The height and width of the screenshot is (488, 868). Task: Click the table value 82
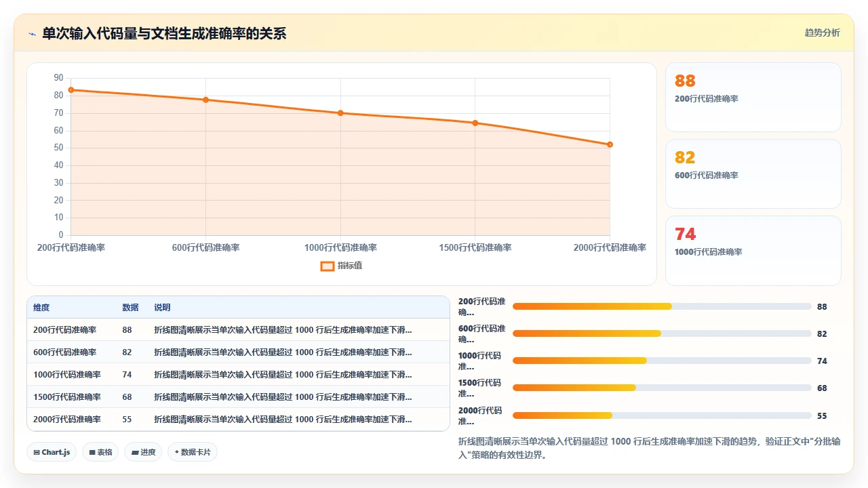(127, 352)
